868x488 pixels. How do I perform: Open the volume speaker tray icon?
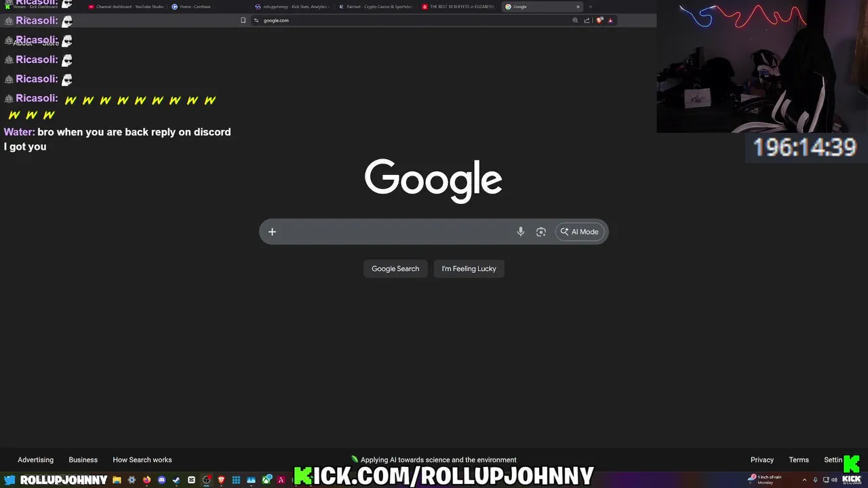[834, 480]
